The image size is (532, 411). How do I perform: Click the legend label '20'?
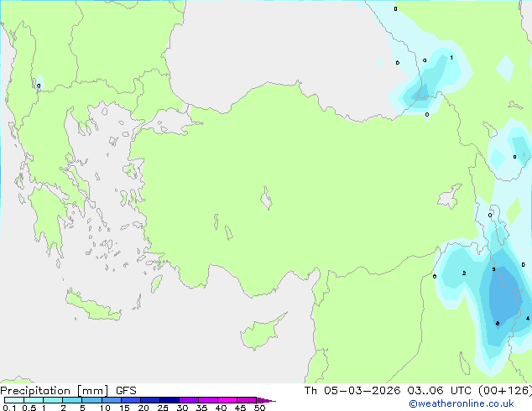143,408
